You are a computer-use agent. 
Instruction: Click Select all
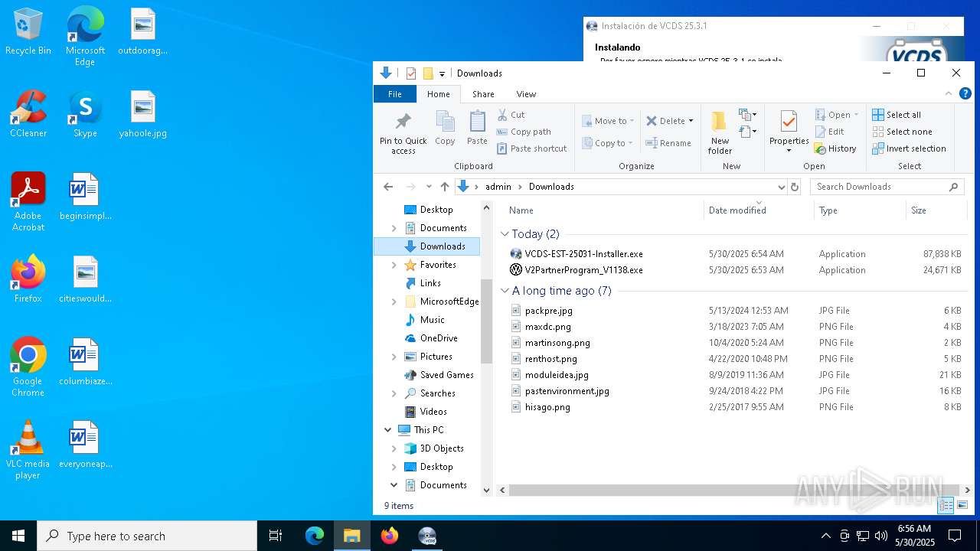[x=897, y=115]
